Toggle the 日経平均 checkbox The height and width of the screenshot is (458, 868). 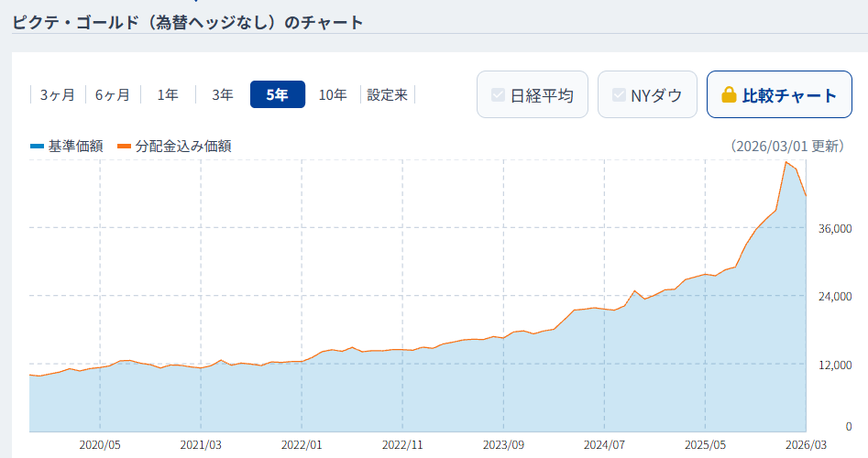click(499, 95)
